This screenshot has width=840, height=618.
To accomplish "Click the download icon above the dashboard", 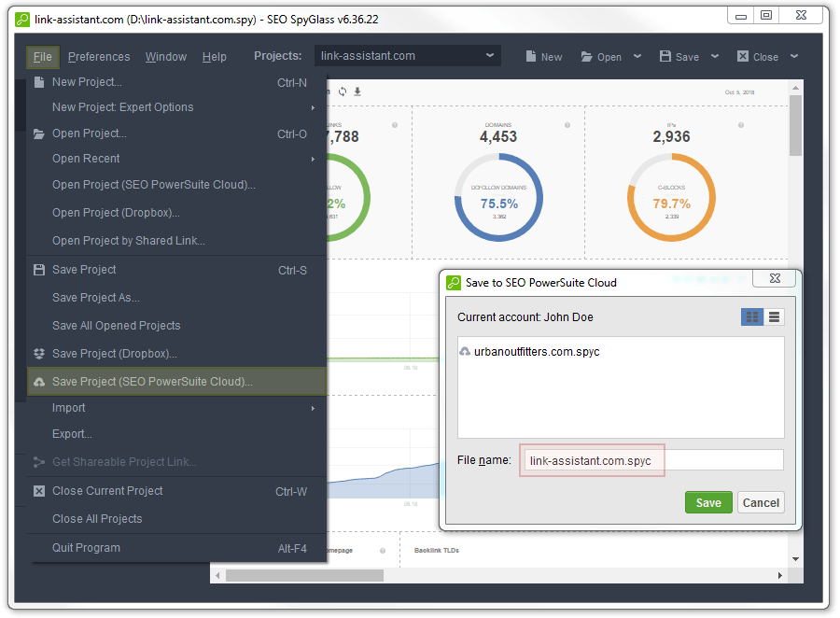I will coord(357,91).
